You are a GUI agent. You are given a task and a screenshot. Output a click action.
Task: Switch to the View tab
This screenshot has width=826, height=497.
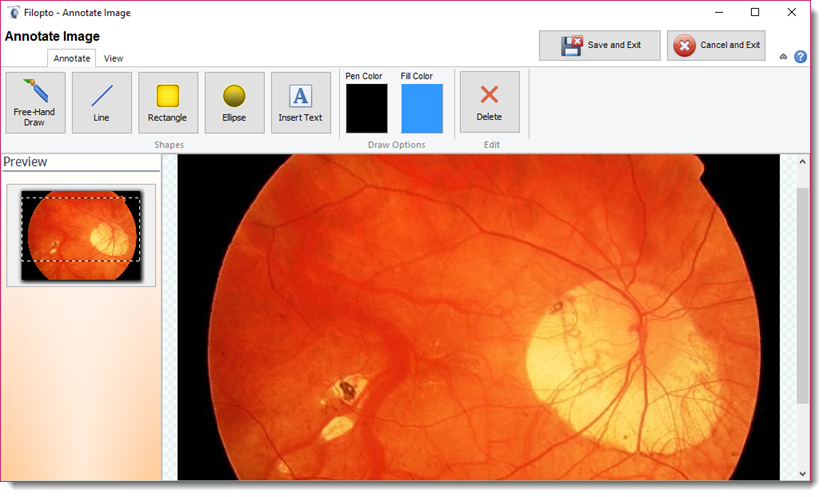(113, 59)
